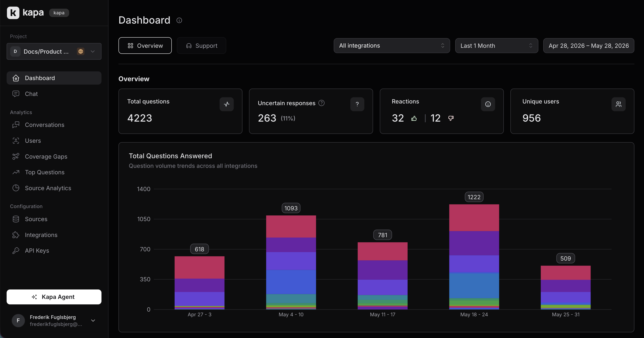Click the Overview grid icon
This screenshot has height=338, width=644.
pyautogui.click(x=130, y=46)
